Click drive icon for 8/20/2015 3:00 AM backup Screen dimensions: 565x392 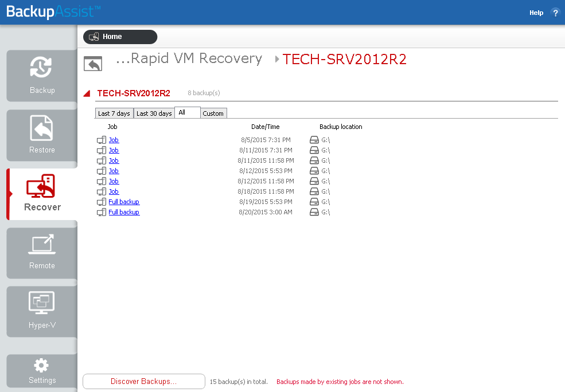[x=314, y=212]
